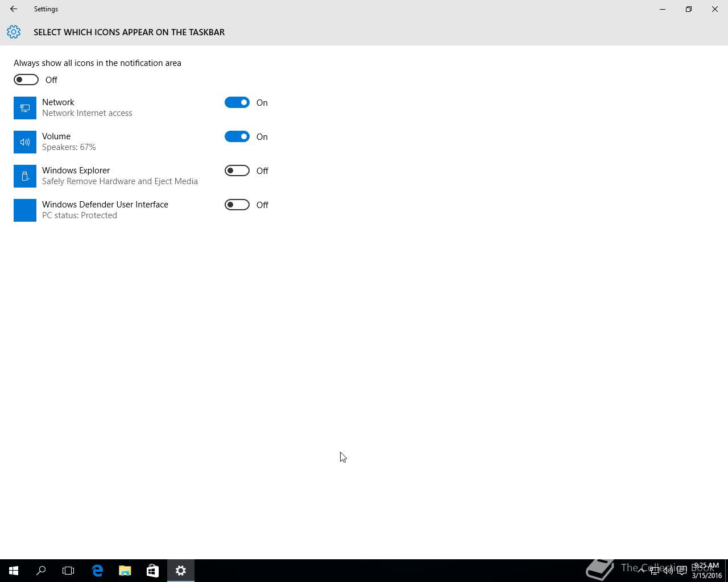Click the Windows Defender icon tile
The width and height of the screenshot is (728, 582).
tap(25, 210)
